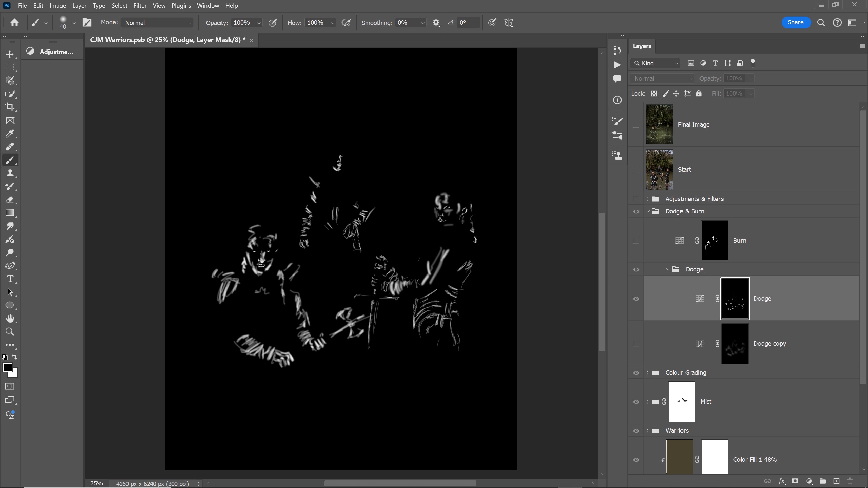Open the Layer menu
Image resolution: width=868 pixels, height=488 pixels.
pos(79,6)
